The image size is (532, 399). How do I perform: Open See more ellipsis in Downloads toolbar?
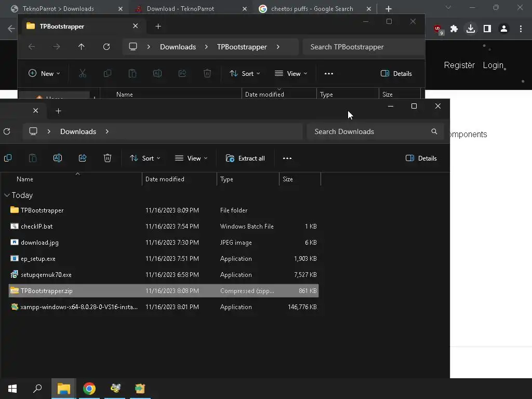(x=287, y=158)
